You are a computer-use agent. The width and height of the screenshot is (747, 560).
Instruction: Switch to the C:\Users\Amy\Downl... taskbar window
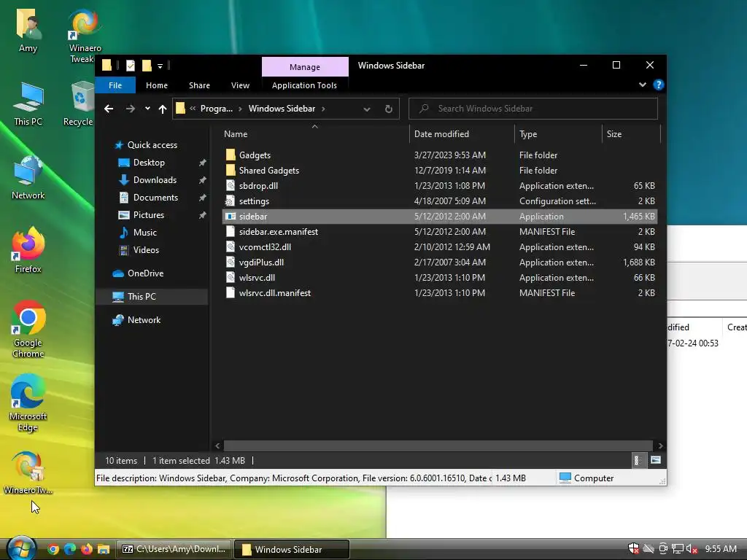[174, 549]
